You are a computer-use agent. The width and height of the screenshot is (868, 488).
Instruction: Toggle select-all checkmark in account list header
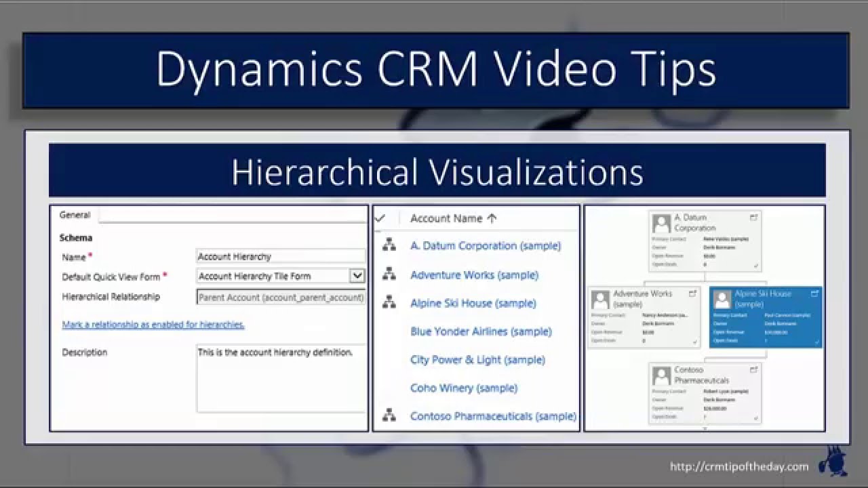point(380,218)
